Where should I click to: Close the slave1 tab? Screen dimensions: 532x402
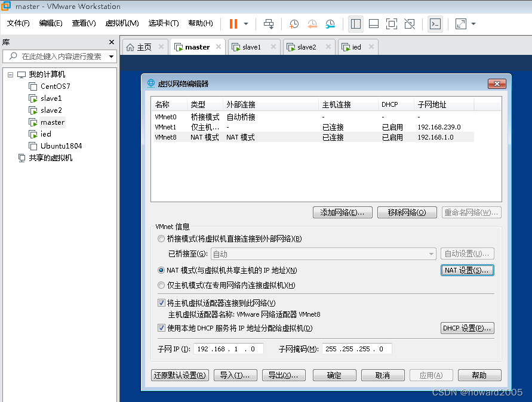coord(273,47)
